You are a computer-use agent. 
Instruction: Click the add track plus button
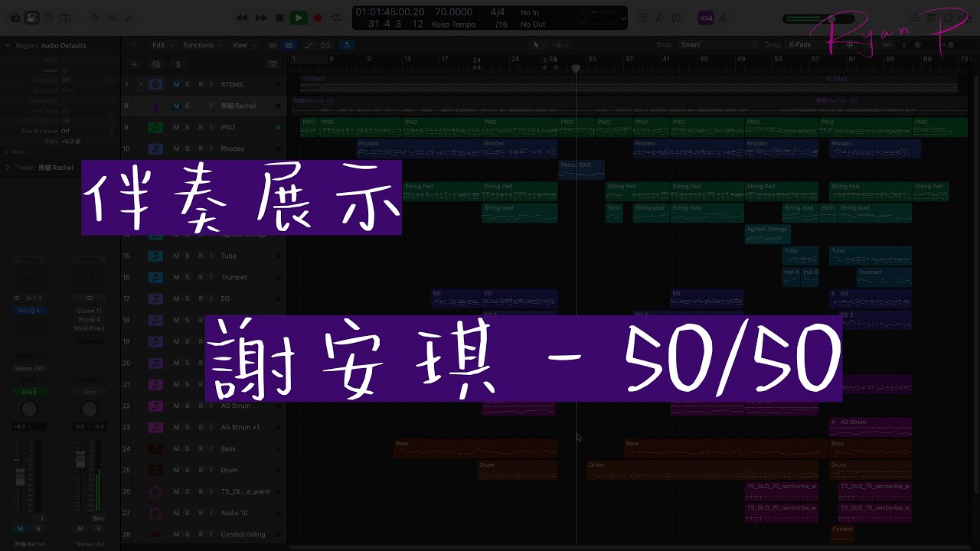click(x=135, y=65)
